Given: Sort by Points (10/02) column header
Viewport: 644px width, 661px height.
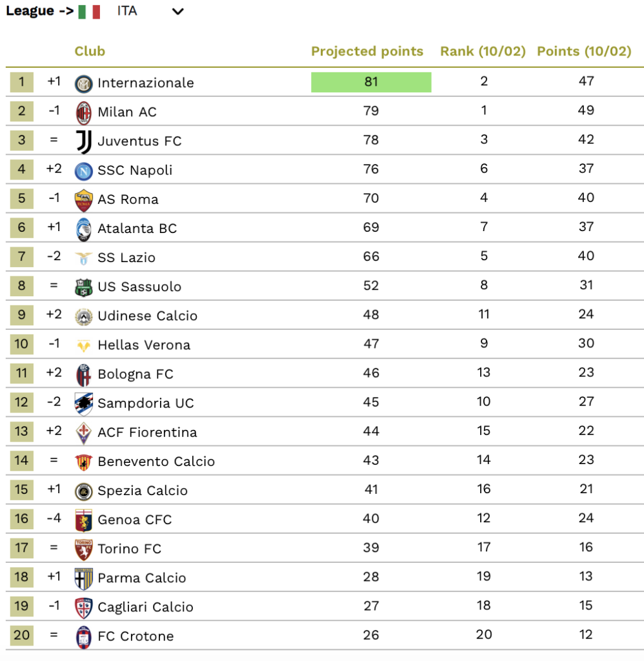Looking at the screenshot, I should (584, 52).
